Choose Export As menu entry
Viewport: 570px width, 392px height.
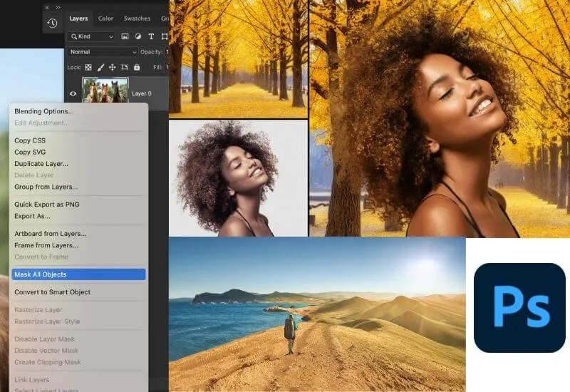pos(78,216)
